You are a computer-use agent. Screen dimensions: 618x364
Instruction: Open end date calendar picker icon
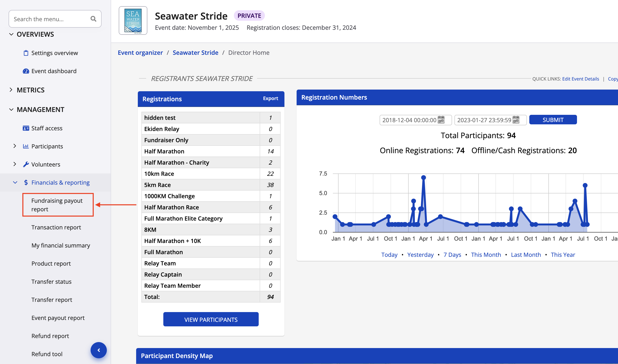tap(516, 120)
